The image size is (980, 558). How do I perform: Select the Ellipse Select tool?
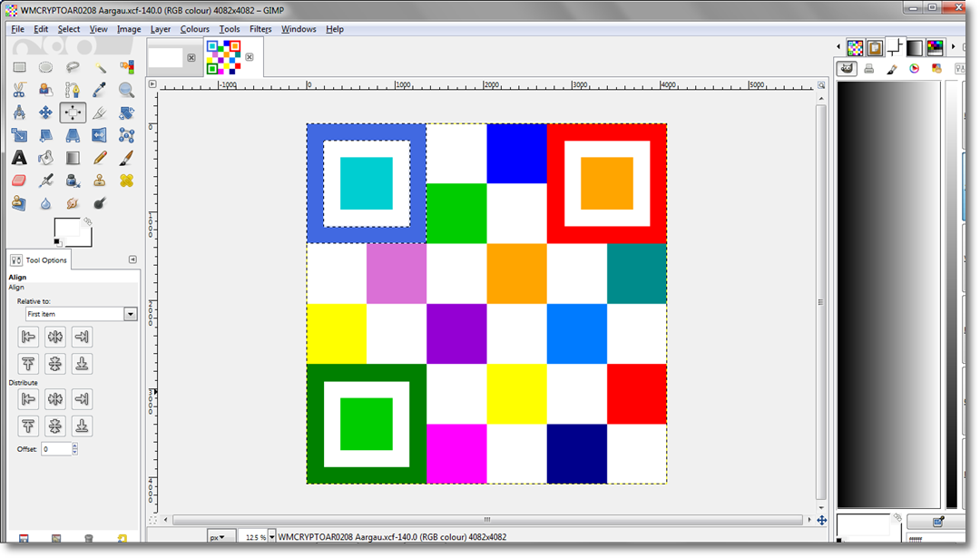45,67
